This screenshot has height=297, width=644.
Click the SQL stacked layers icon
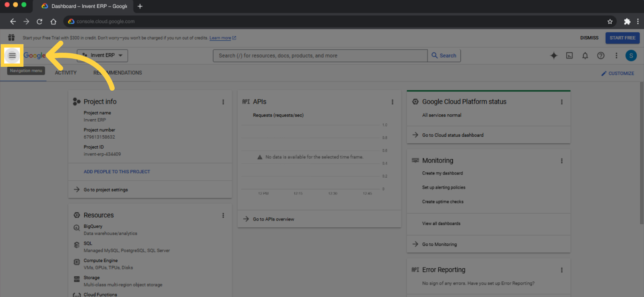click(x=77, y=245)
